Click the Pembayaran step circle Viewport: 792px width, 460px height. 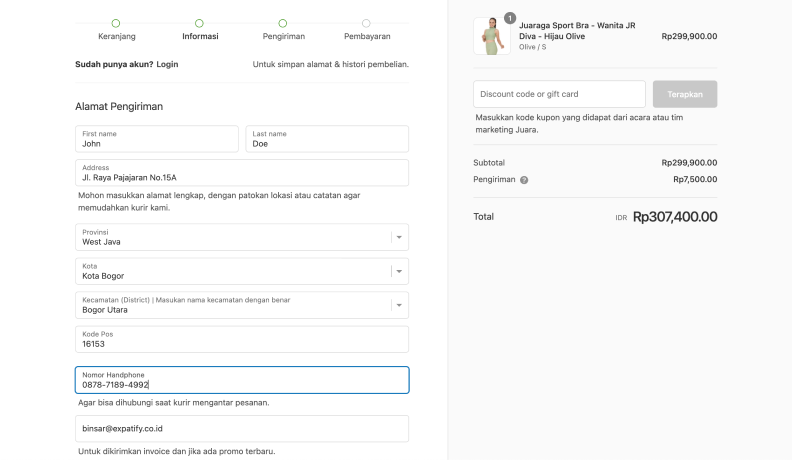[x=366, y=23]
